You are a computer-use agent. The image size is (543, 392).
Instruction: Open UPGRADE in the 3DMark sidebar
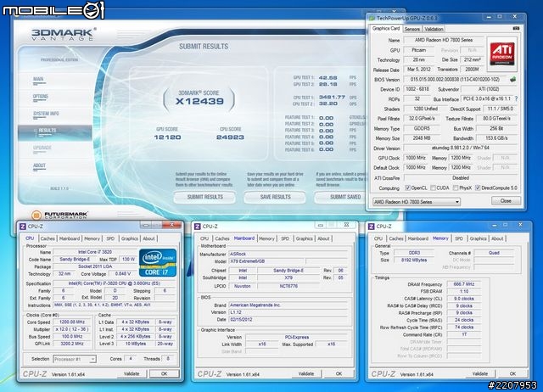point(42,148)
